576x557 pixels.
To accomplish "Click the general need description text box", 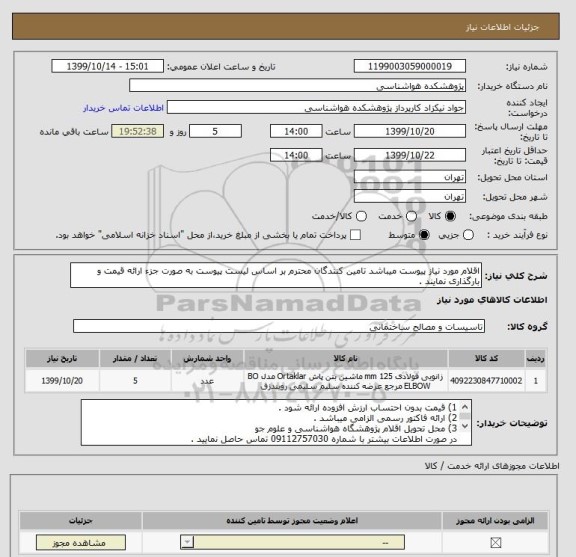I will (276, 275).
